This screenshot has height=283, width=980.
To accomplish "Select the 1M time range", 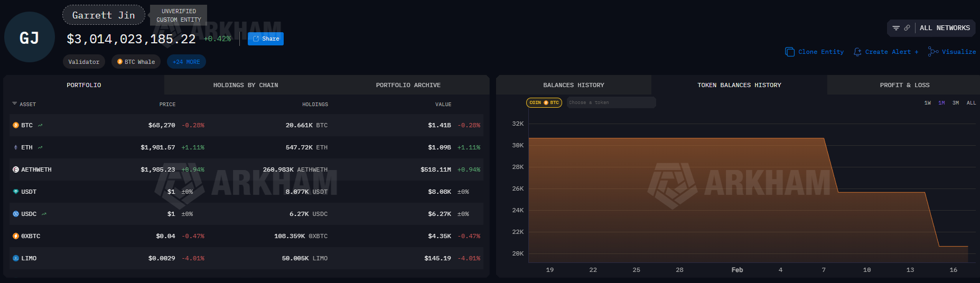I will tap(941, 103).
